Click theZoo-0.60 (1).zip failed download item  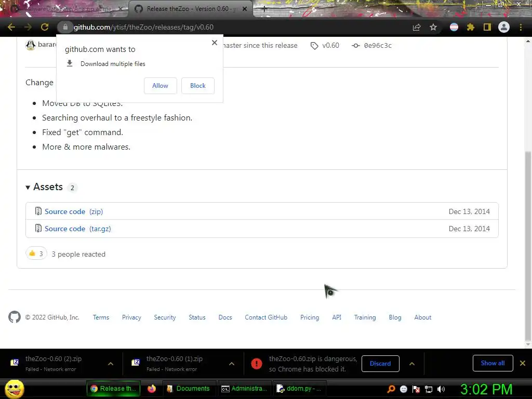pyautogui.click(x=175, y=363)
